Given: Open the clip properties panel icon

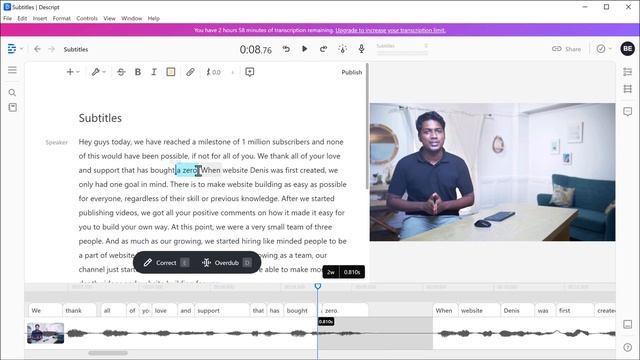Looking at the screenshot, I should tap(628, 89).
